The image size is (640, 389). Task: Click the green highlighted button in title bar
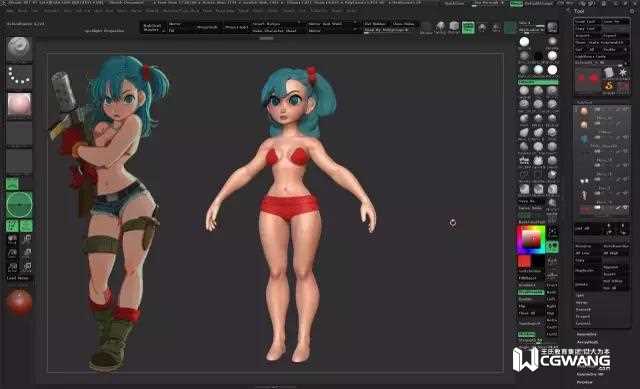click(x=516, y=3)
